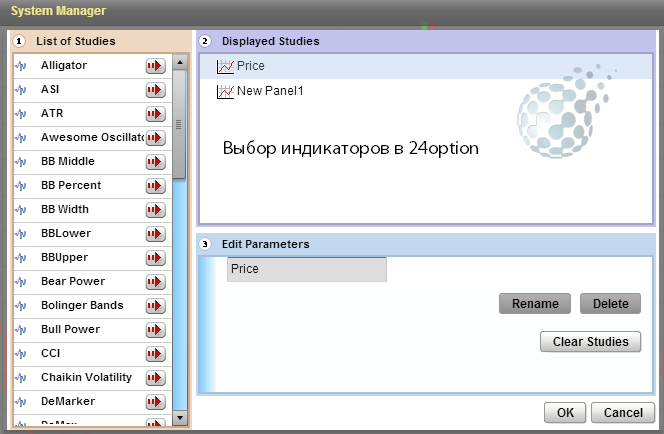Image resolution: width=664 pixels, height=434 pixels.
Task: Click the waveform icon beside BB Middle
Action: tap(20, 162)
